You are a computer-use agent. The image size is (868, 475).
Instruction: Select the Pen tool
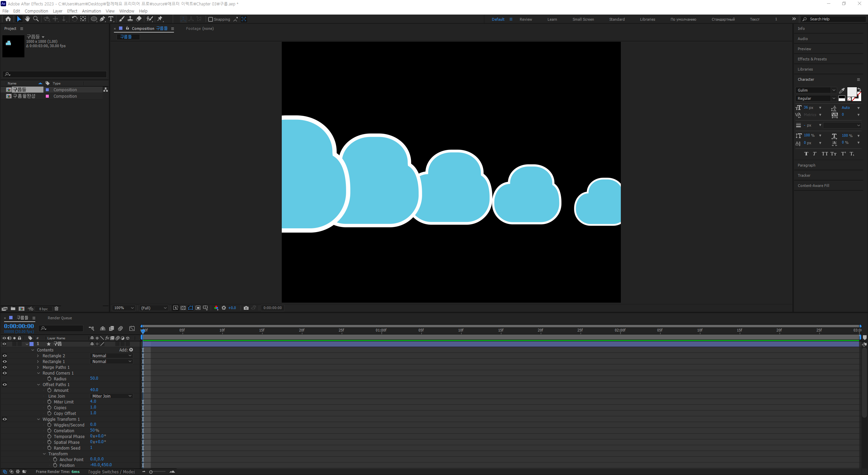click(x=102, y=19)
